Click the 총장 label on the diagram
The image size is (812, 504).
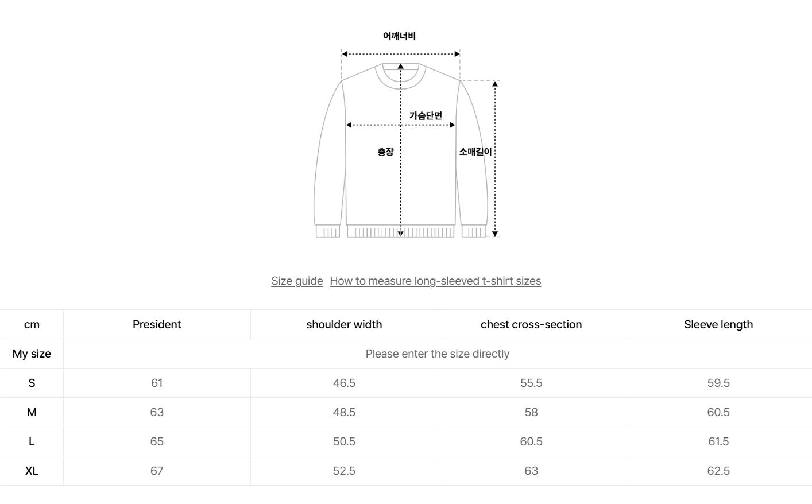385,152
